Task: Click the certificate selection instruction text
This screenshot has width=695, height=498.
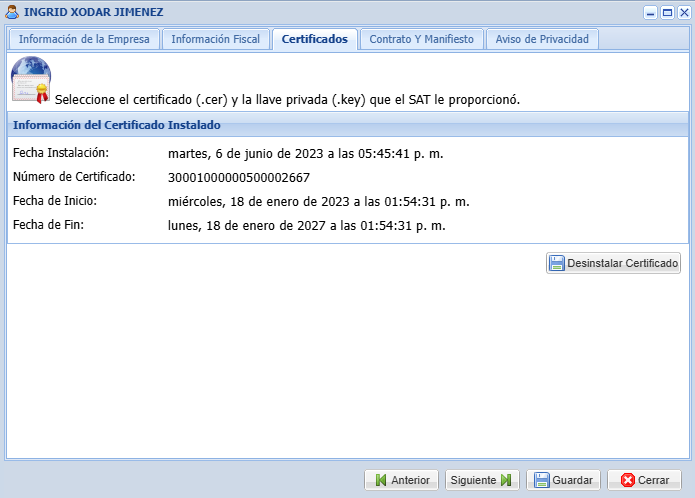Action: click(x=287, y=100)
